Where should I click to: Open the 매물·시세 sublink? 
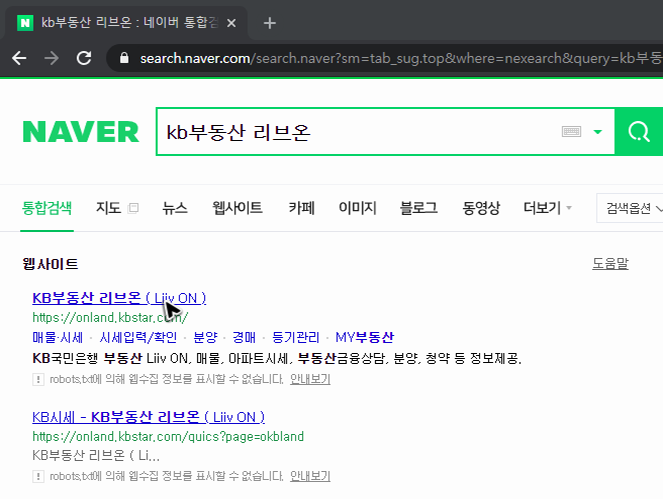tap(58, 337)
